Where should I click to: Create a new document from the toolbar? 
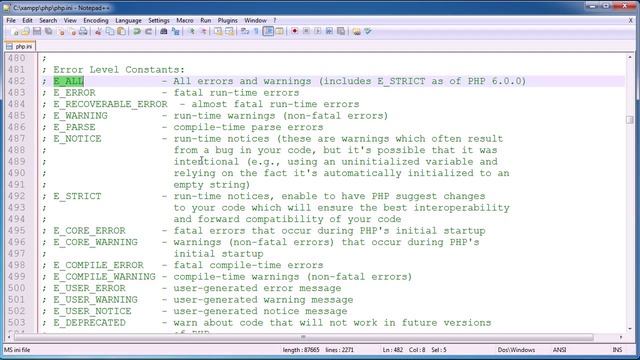coord(15,31)
